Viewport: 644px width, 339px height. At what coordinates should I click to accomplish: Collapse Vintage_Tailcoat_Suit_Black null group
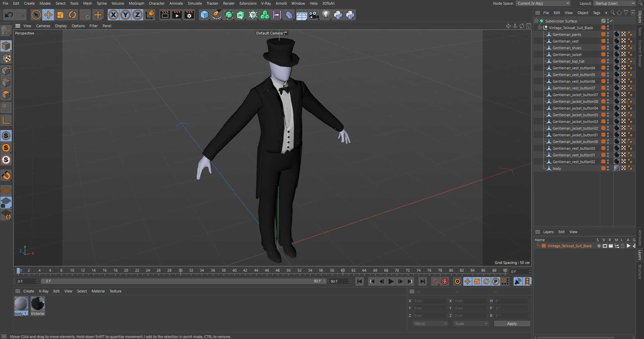tap(540, 27)
